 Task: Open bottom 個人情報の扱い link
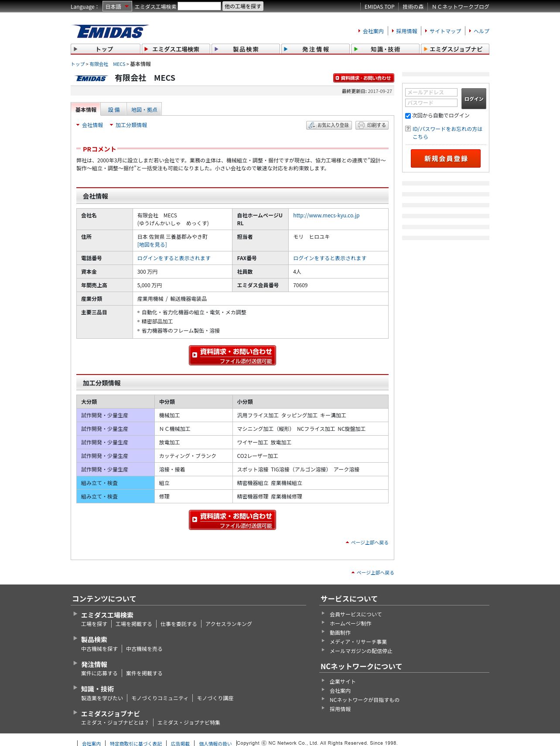(x=215, y=744)
